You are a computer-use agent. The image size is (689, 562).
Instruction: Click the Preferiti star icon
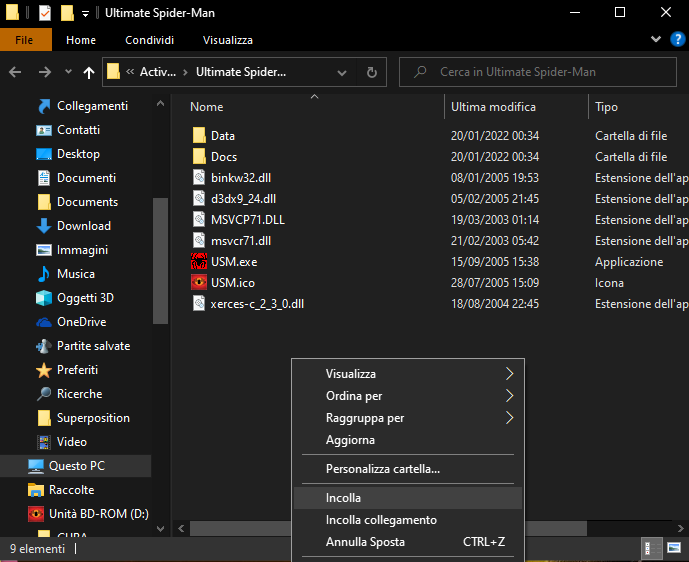(x=44, y=370)
